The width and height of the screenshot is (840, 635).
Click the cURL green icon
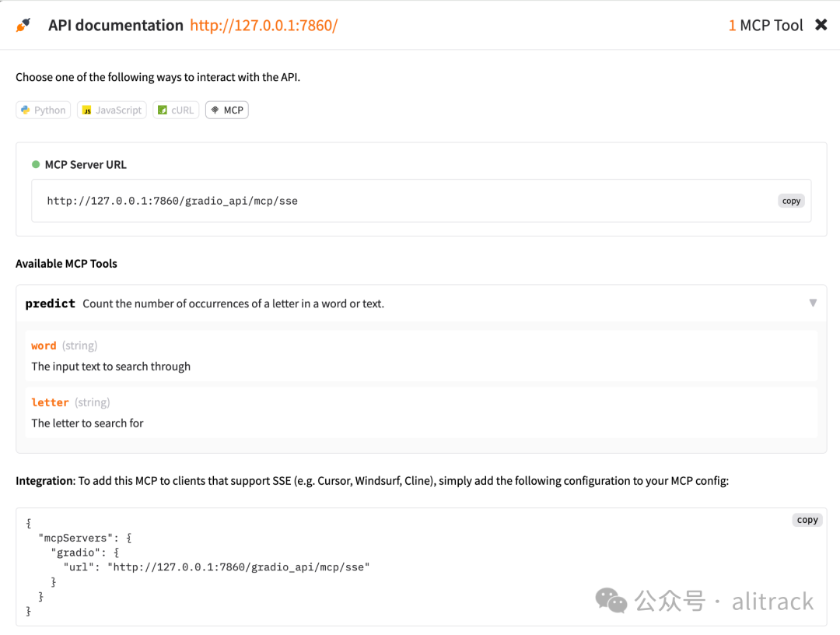163,110
